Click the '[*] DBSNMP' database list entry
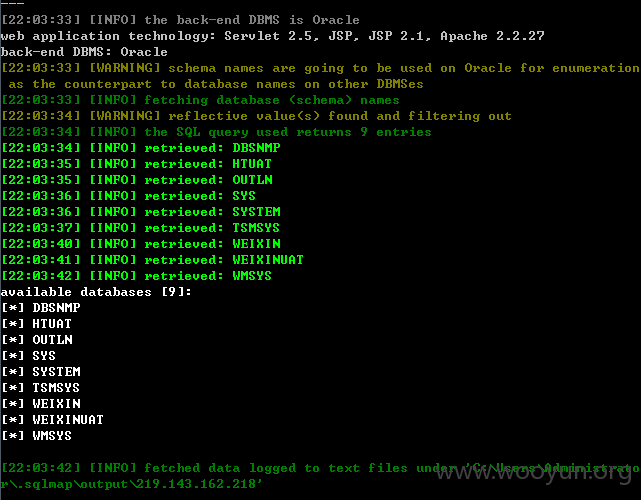 [x=41, y=308]
